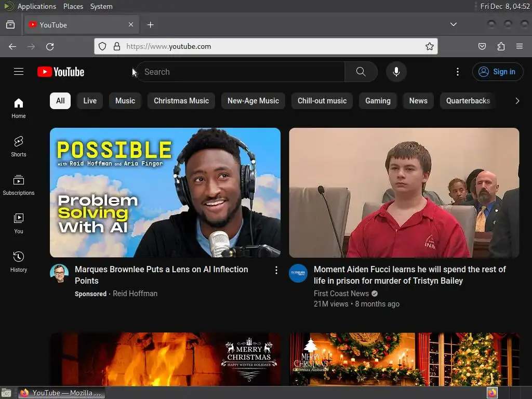This screenshot has height=399, width=532.
Task: Open more options for sponsored video
Action: (x=276, y=270)
